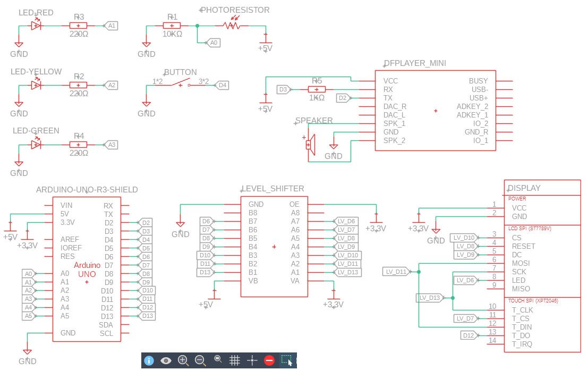
Task: Click the red stop command button
Action: [269, 360]
